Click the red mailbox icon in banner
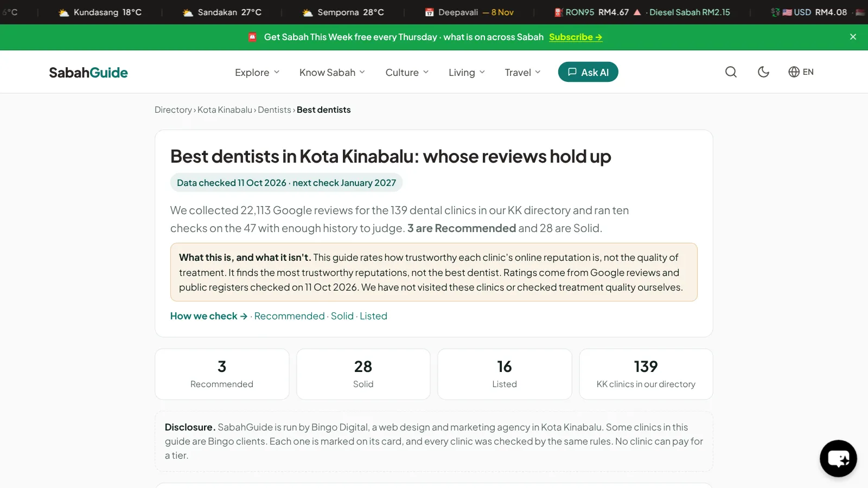This screenshot has height=488, width=868. coord(252,37)
